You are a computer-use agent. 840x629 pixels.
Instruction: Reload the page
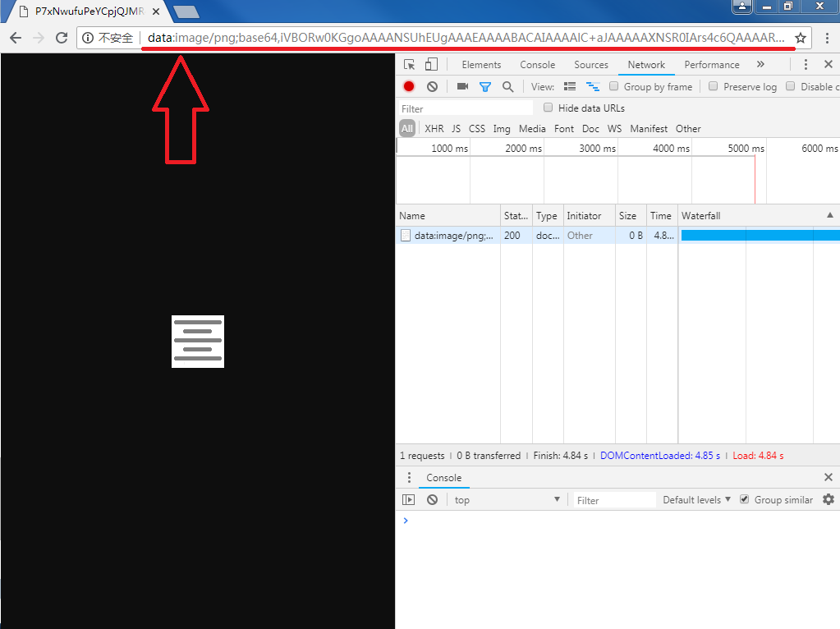pyautogui.click(x=62, y=38)
